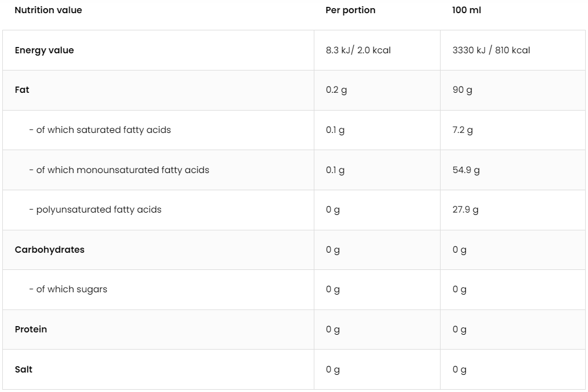The height and width of the screenshot is (392, 588).
Task: Click the "100 ml" column header
Action: (x=466, y=10)
